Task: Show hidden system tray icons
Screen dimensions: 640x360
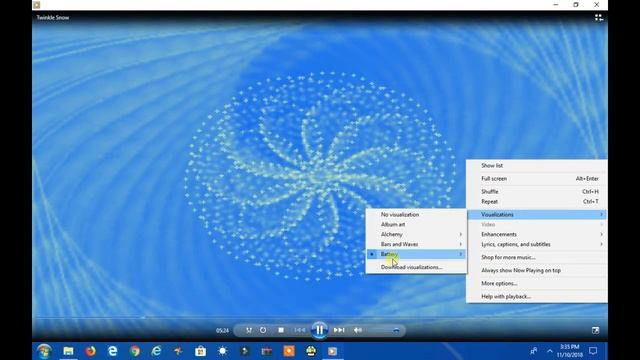Action: click(x=550, y=351)
